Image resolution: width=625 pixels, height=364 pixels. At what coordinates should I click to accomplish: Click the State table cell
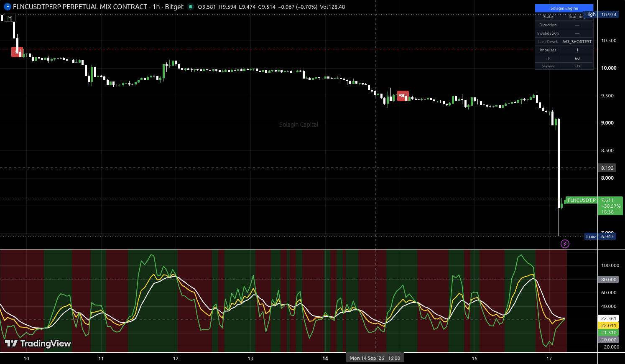coord(548,16)
